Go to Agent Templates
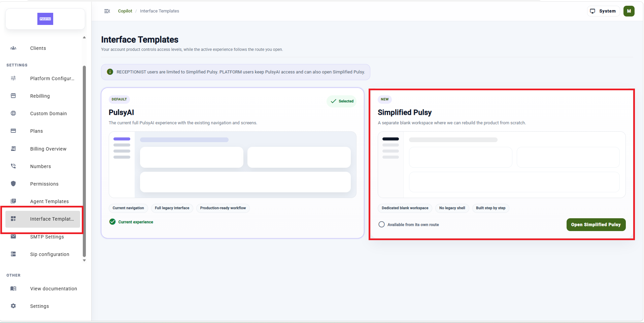 tap(43, 201)
